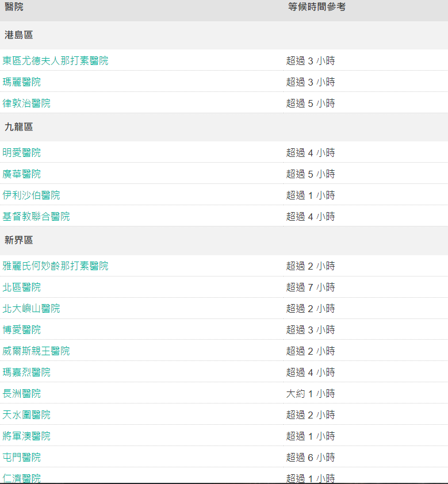448x484 pixels.
Task: Click the 伊利沙伯醫院 hospital link
Action: click(31, 195)
